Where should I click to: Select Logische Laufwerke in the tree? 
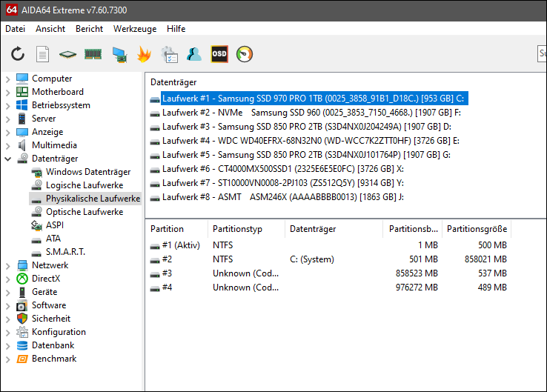[x=84, y=185]
